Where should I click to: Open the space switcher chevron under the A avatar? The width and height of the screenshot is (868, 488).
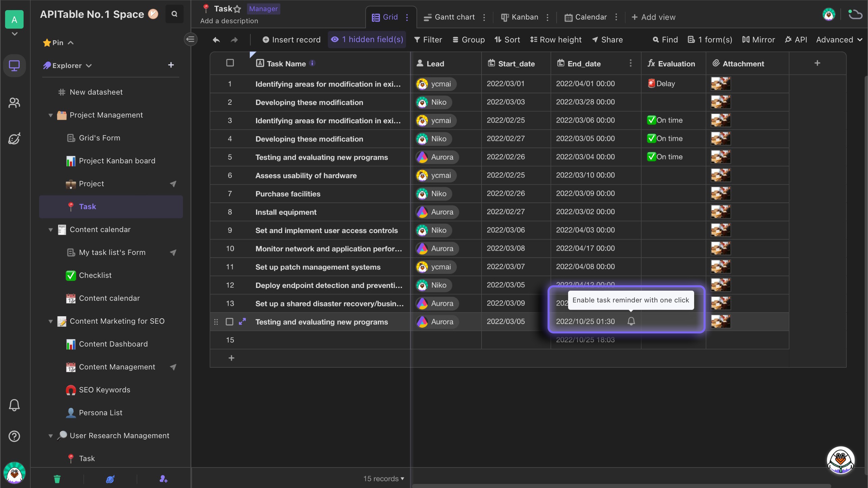14,34
